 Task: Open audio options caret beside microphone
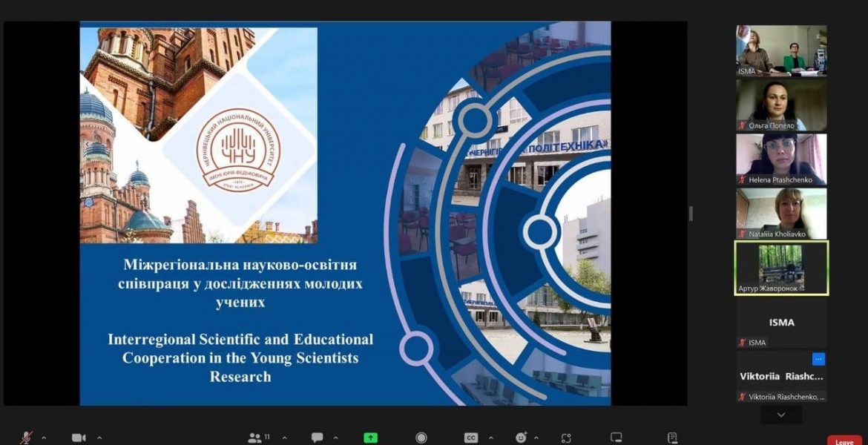[44, 438]
